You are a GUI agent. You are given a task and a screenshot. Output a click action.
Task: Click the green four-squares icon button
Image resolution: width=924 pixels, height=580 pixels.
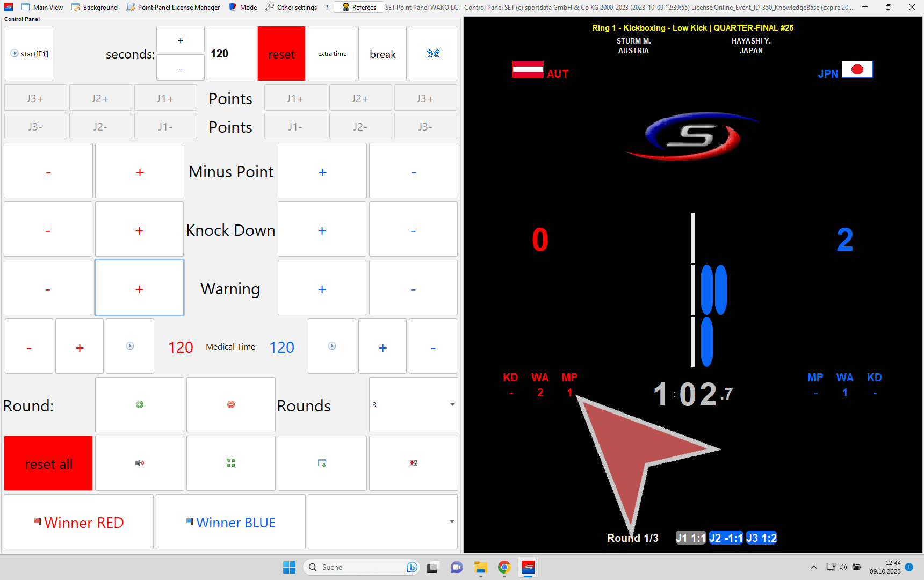click(231, 463)
